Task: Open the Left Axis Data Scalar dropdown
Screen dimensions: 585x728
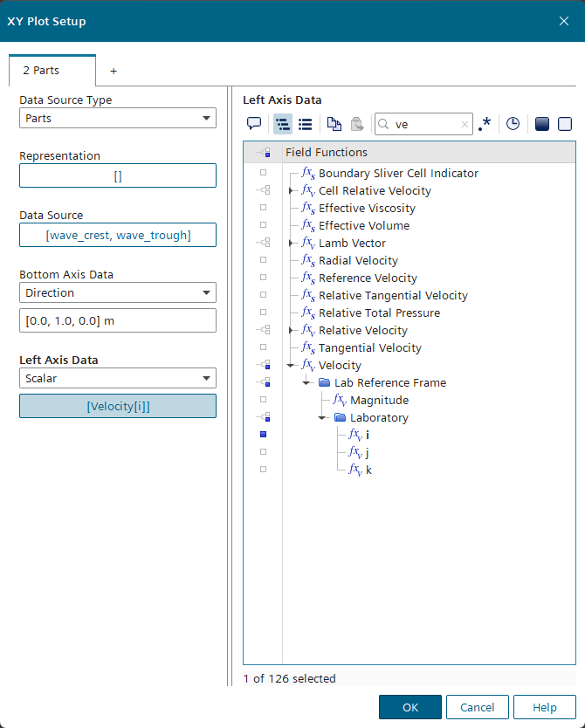Action: pos(118,378)
